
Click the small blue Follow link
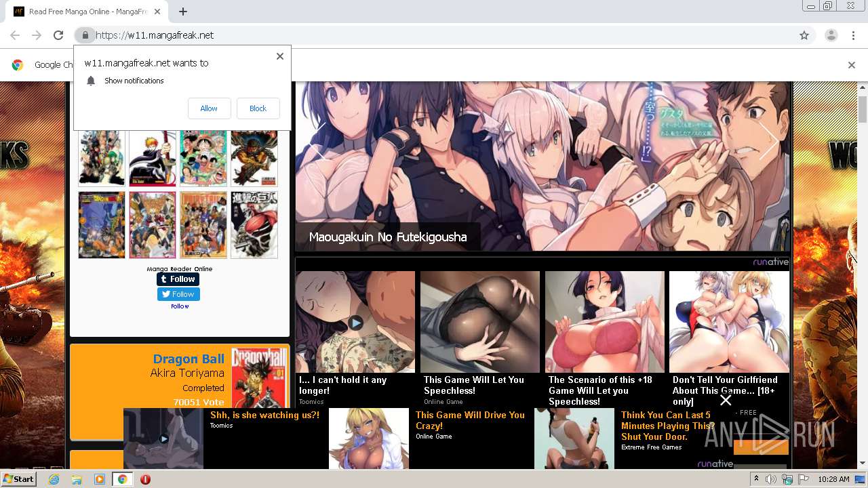(180, 306)
